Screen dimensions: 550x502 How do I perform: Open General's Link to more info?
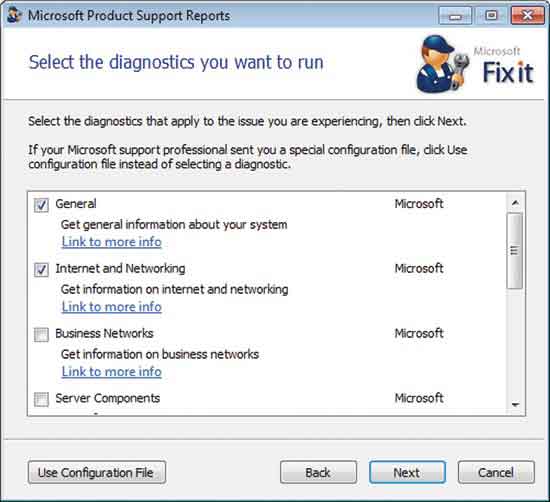coord(112,242)
